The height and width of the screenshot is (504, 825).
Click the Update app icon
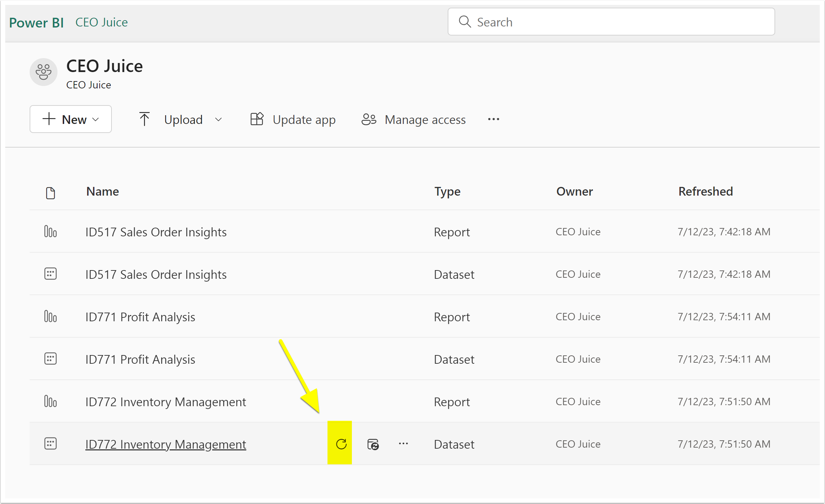pyautogui.click(x=257, y=119)
